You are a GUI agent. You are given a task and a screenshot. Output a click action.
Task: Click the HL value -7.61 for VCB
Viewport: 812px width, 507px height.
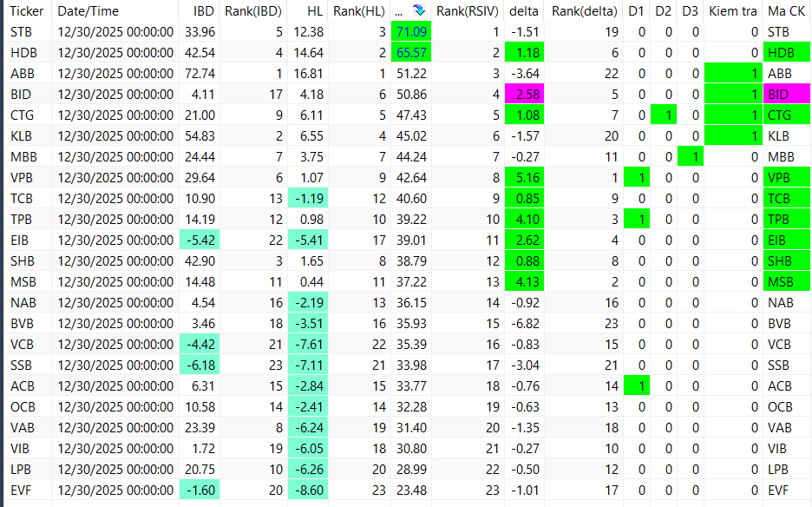coord(308,344)
